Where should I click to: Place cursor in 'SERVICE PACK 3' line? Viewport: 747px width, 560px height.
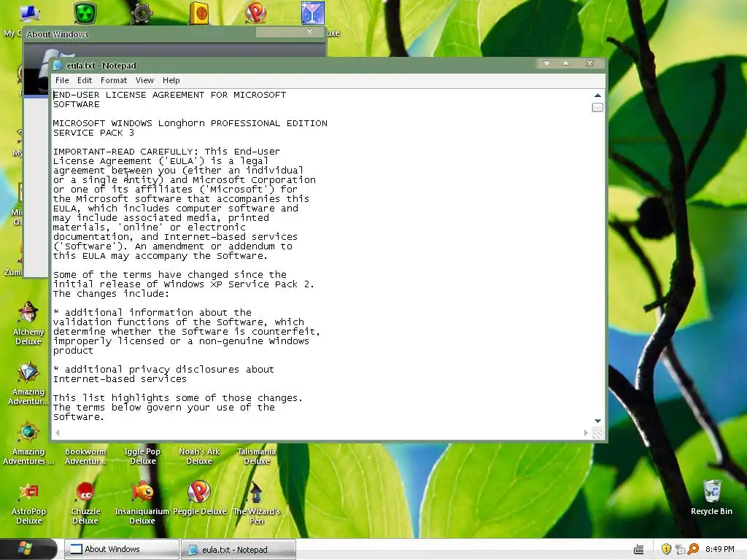pos(93,133)
